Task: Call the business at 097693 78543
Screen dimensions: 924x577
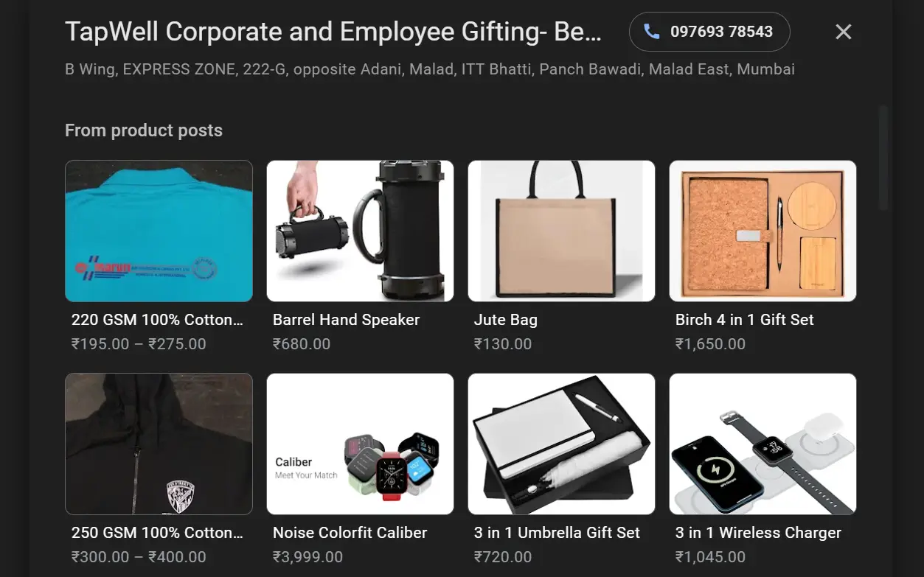Action: point(709,32)
